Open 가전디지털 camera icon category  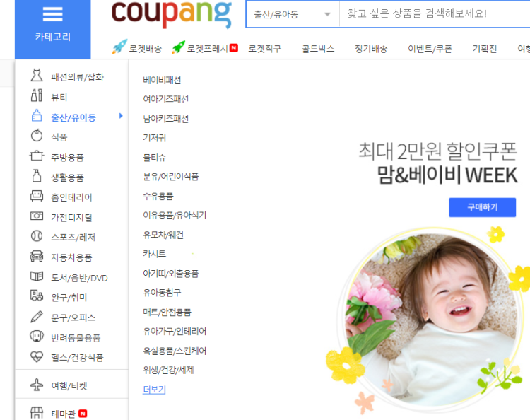coord(37,216)
